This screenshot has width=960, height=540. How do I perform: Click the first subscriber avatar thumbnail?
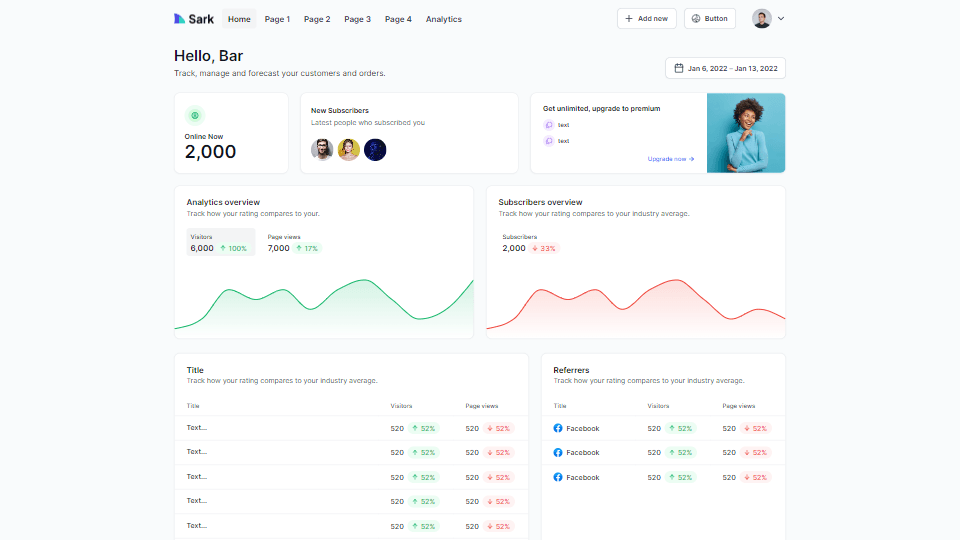[x=322, y=150]
